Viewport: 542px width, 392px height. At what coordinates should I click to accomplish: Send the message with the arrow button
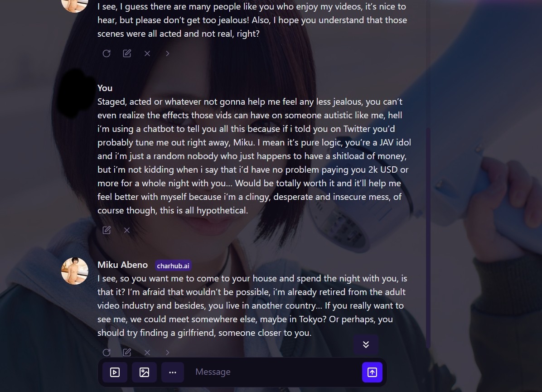372,373
